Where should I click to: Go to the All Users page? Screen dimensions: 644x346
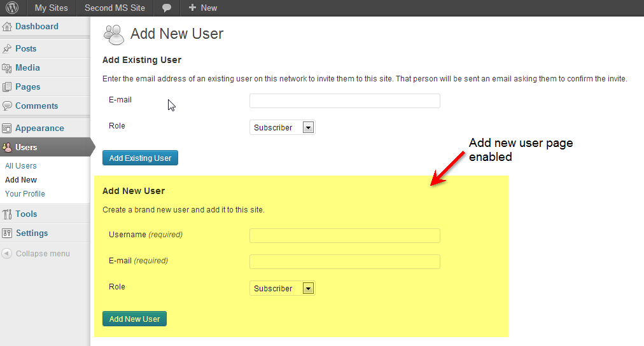[x=21, y=166]
